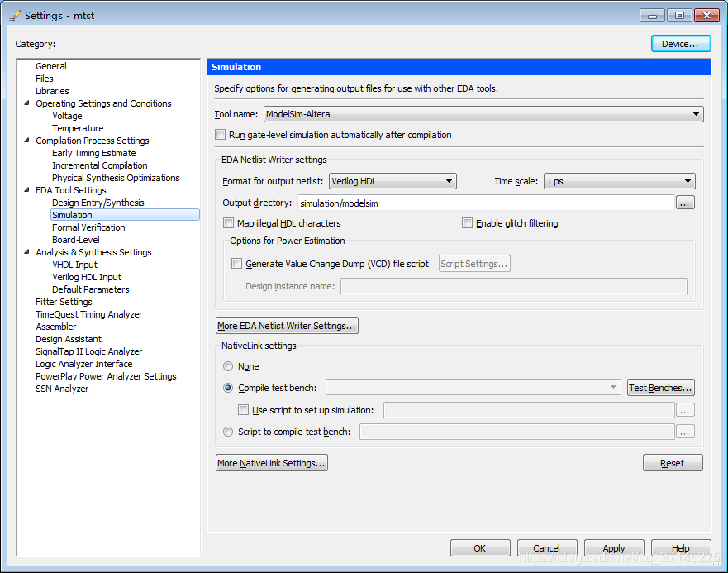Open Verilog HDL Input page
The height and width of the screenshot is (573, 728).
(87, 277)
